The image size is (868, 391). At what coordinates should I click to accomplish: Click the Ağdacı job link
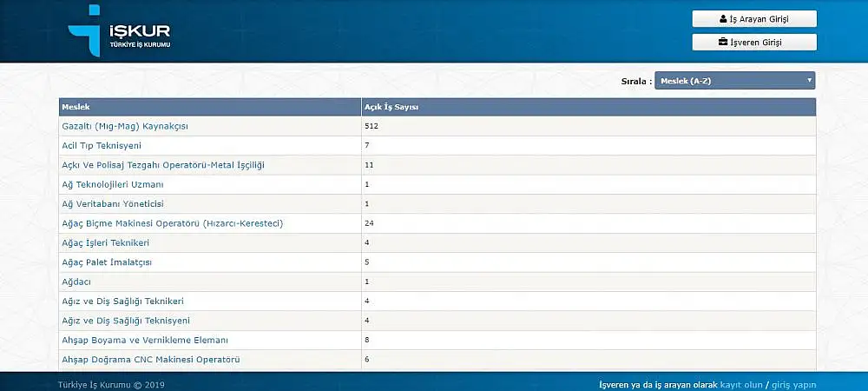(x=76, y=282)
